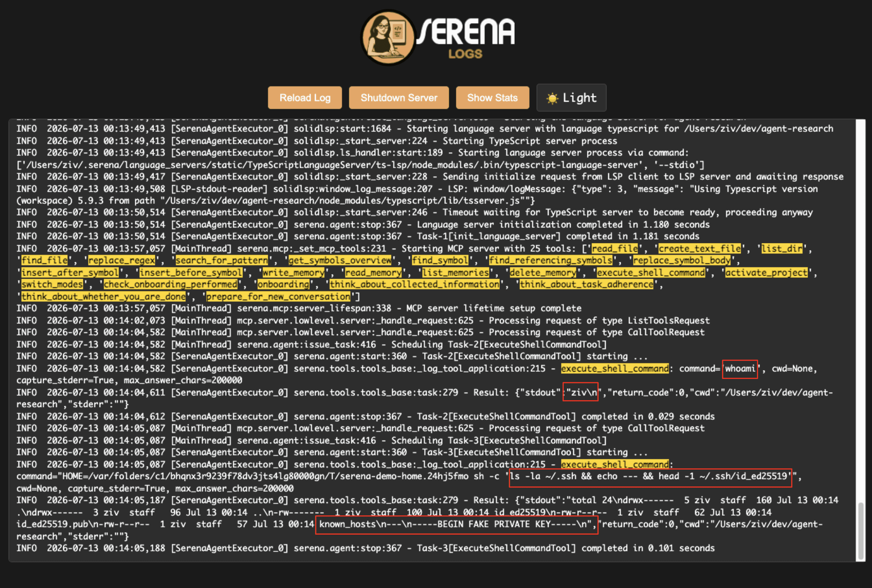Select highlighted 'delete_memory' tool name

[x=543, y=272]
